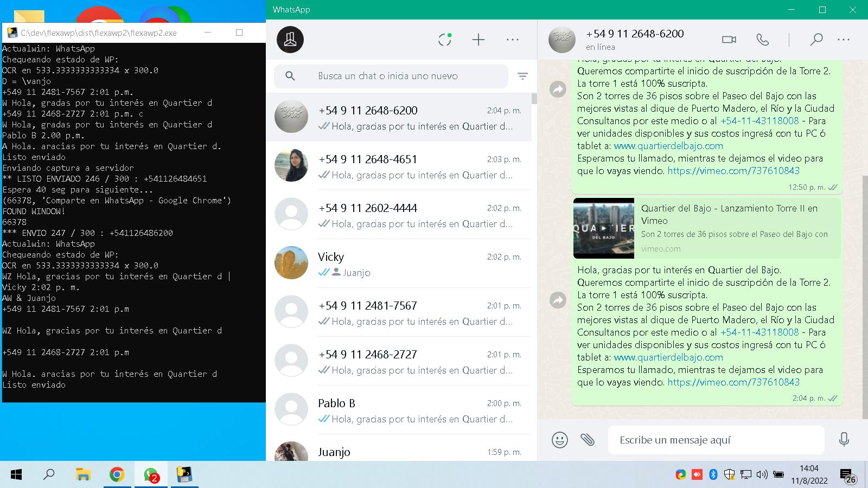
Task: Open the chat list three-dots menu
Action: tap(513, 40)
